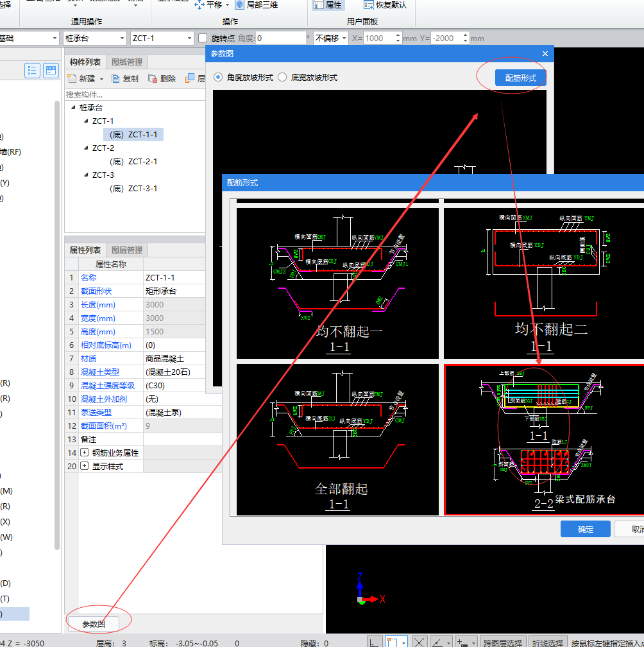This screenshot has width=644, height=647.
Task: Click the 配筋形式 button
Action: [521, 78]
